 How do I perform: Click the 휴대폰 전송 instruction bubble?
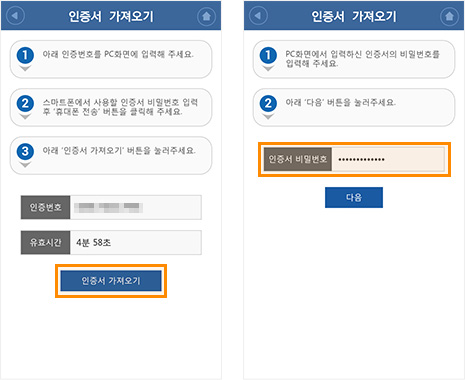[x=111, y=107]
